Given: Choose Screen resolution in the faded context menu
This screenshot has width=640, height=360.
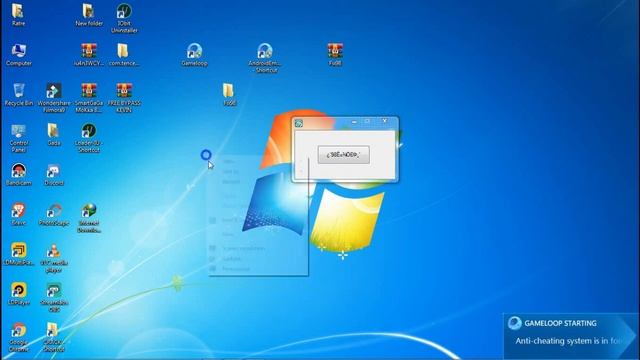Looking at the screenshot, I should [243, 248].
